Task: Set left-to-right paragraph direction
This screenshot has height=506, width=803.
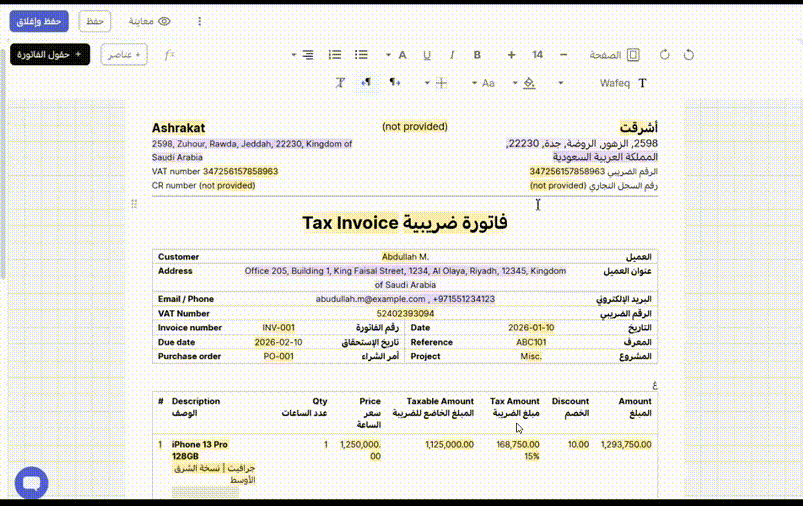Action: (x=394, y=82)
